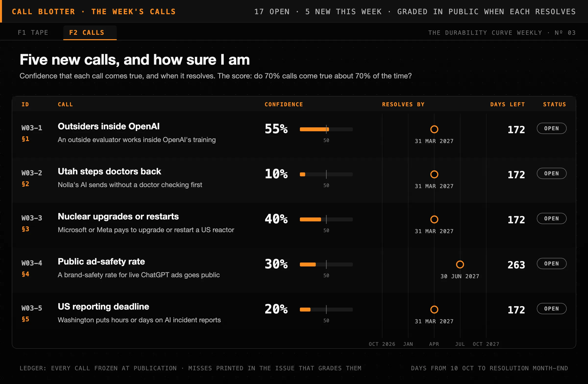Click the OPEN status pill for W03-2
Screen dimensions: 588x384
pyautogui.click(x=551, y=173)
